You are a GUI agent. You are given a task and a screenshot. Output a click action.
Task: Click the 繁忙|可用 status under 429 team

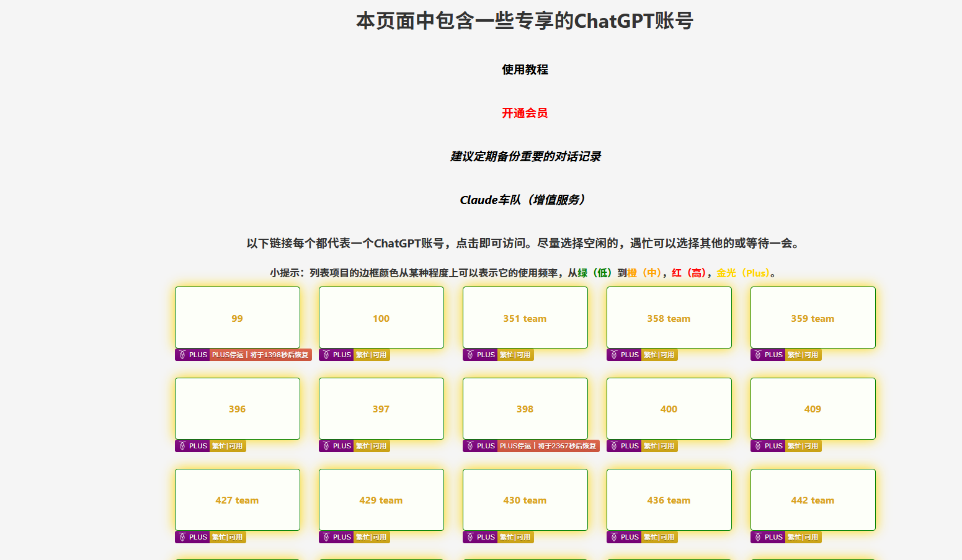click(x=372, y=537)
